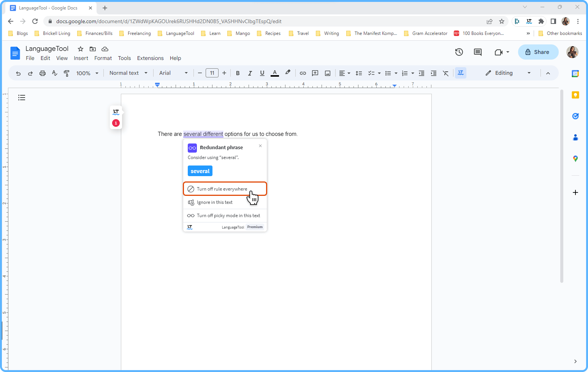Increase indent icon
The width and height of the screenshot is (588, 372).
434,73
